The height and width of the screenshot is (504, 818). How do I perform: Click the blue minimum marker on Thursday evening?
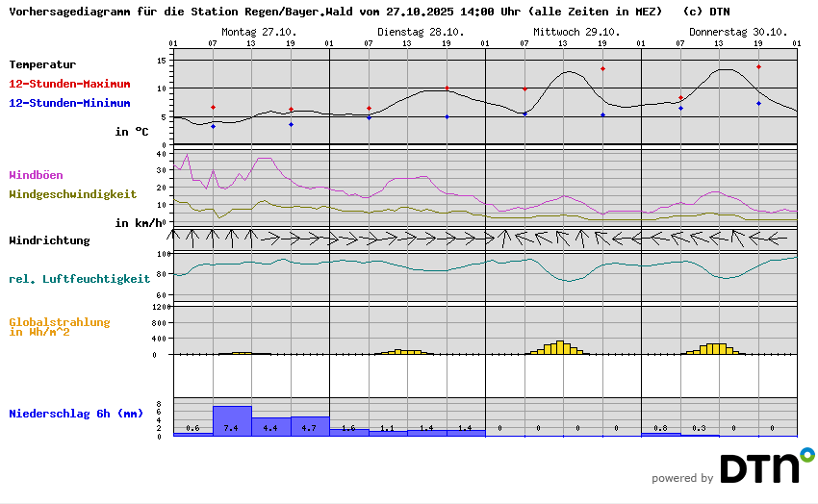click(758, 103)
